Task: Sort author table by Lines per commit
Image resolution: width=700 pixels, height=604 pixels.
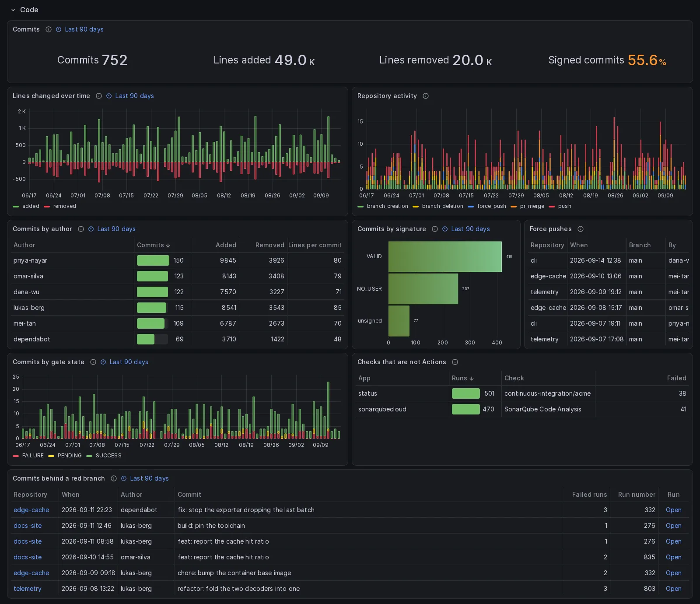Action: pyautogui.click(x=315, y=245)
